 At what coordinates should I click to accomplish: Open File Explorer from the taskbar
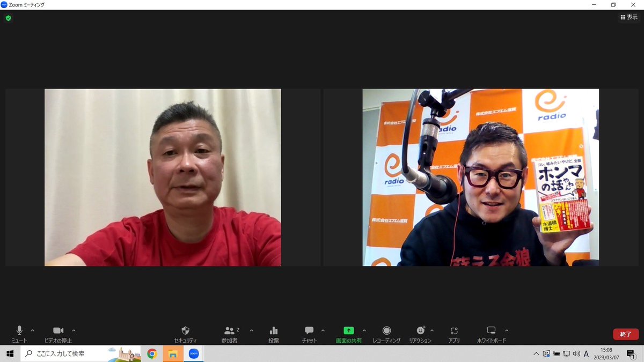[x=173, y=353]
